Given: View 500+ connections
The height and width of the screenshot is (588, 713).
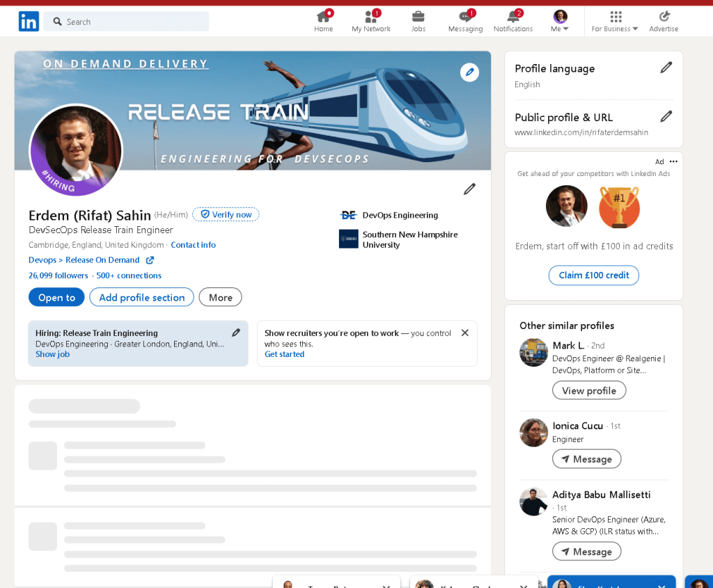Looking at the screenshot, I should [x=129, y=276].
